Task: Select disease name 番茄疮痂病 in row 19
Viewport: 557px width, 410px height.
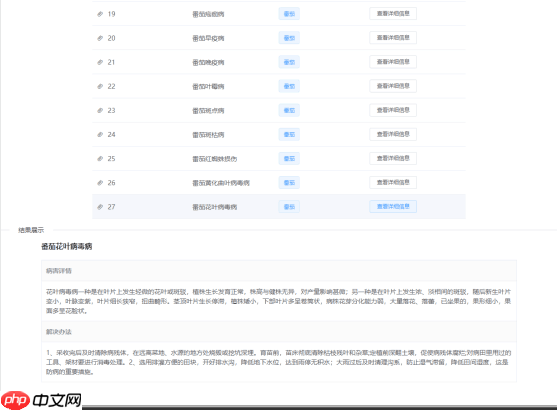Action: click(208, 14)
